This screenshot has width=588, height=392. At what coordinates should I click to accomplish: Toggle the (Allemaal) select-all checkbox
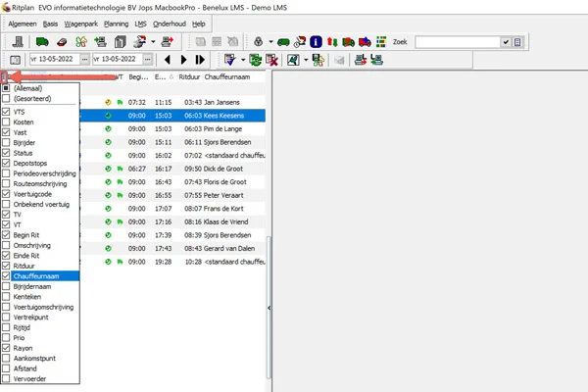pyautogui.click(x=7, y=87)
